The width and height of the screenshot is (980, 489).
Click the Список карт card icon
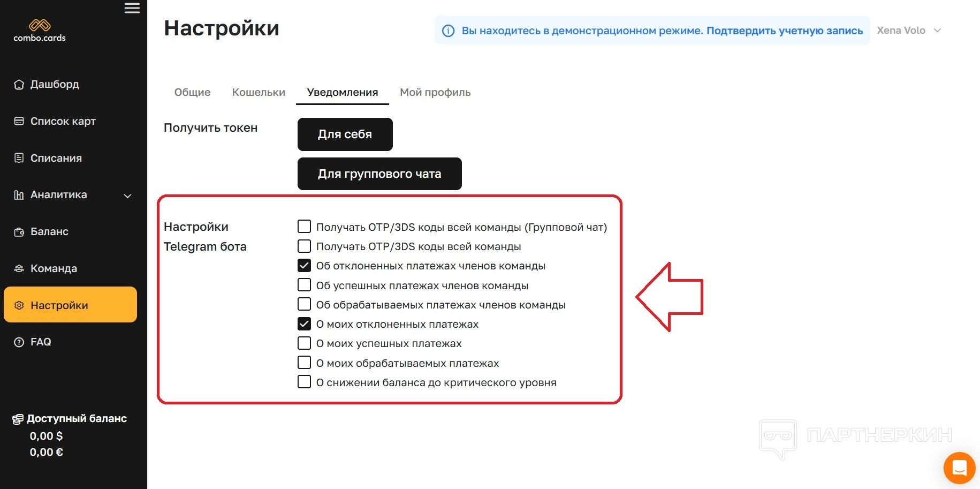pos(19,122)
